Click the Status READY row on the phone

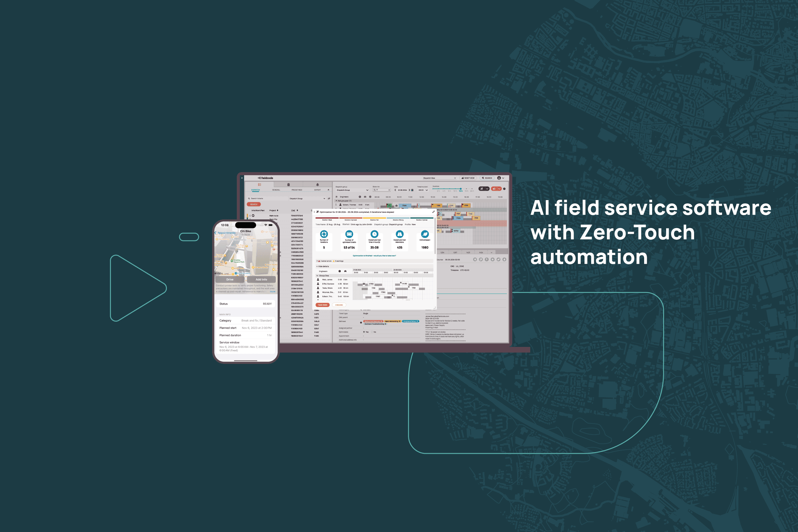[245, 304]
